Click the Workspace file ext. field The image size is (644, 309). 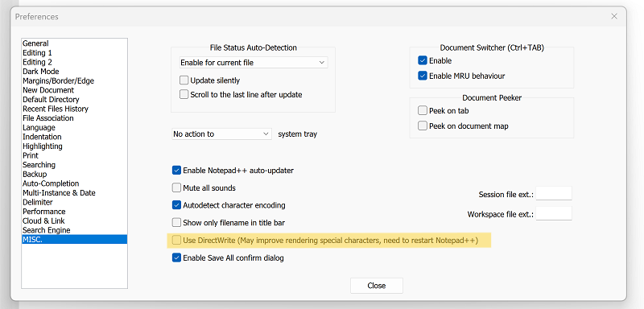point(554,213)
